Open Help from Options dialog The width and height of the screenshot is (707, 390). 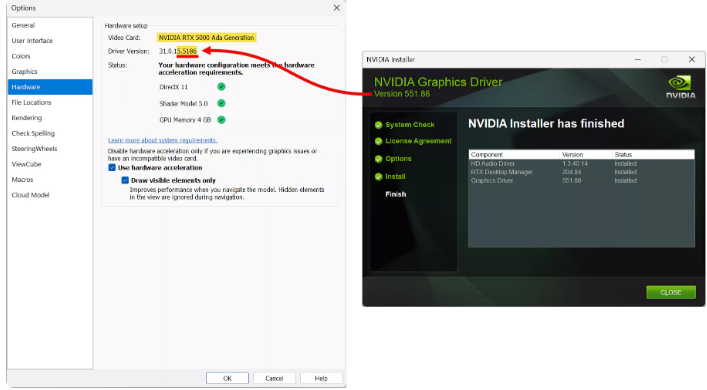[321, 378]
